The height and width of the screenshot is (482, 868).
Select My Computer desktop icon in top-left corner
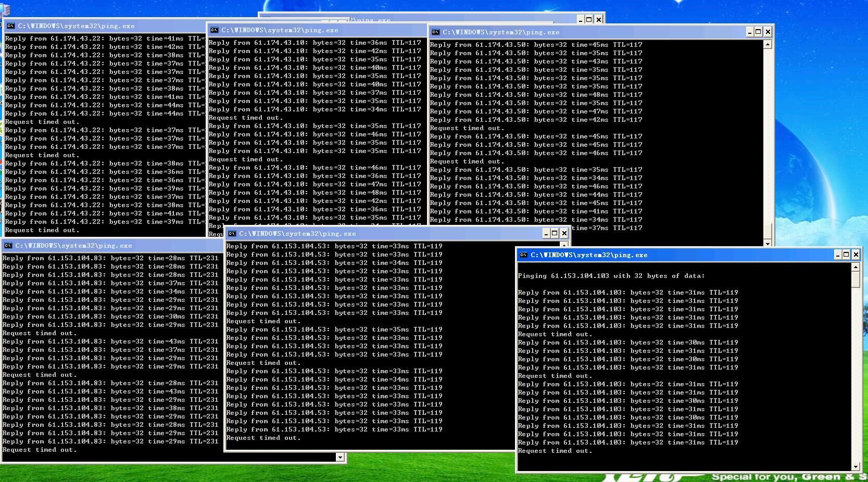pyautogui.click(x=5, y=9)
